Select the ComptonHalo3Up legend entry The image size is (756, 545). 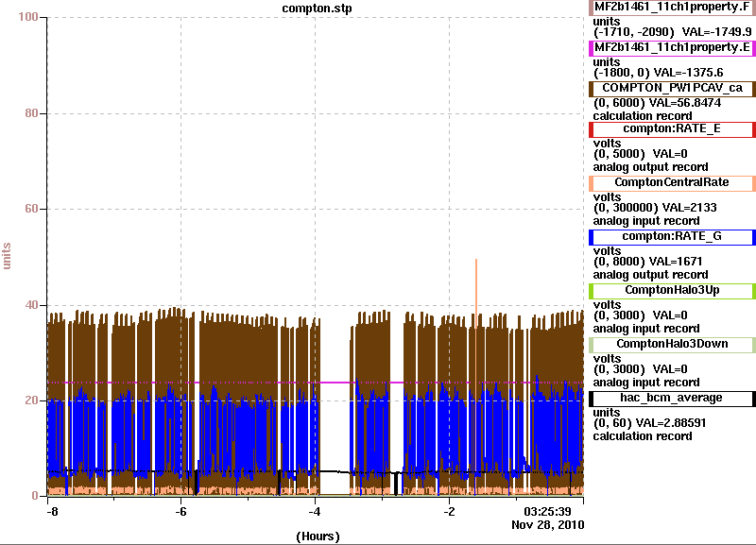click(672, 291)
